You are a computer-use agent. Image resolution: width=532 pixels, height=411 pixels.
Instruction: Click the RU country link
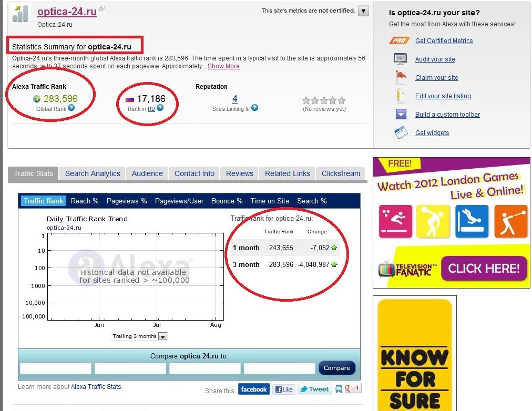pos(151,109)
